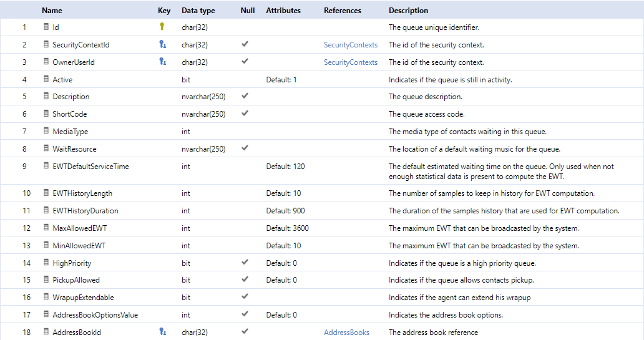644x340 pixels.
Task: Click 'Indicates the address book options.' description
Action: click(x=446, y=316)
